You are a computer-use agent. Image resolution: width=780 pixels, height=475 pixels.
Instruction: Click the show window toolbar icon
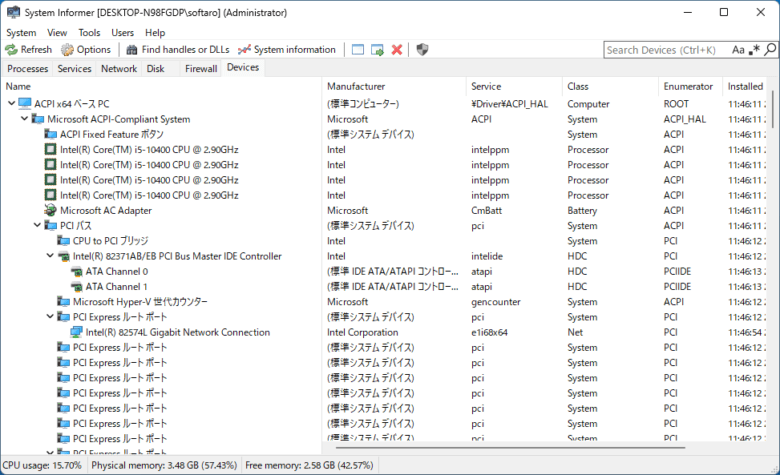[358, 50]
